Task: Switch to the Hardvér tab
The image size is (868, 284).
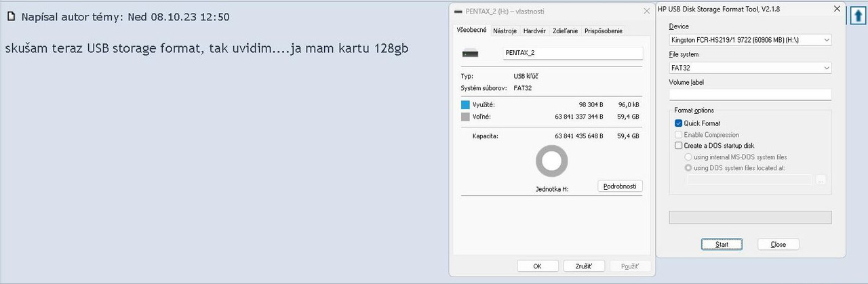Action: tap(534, 31)
